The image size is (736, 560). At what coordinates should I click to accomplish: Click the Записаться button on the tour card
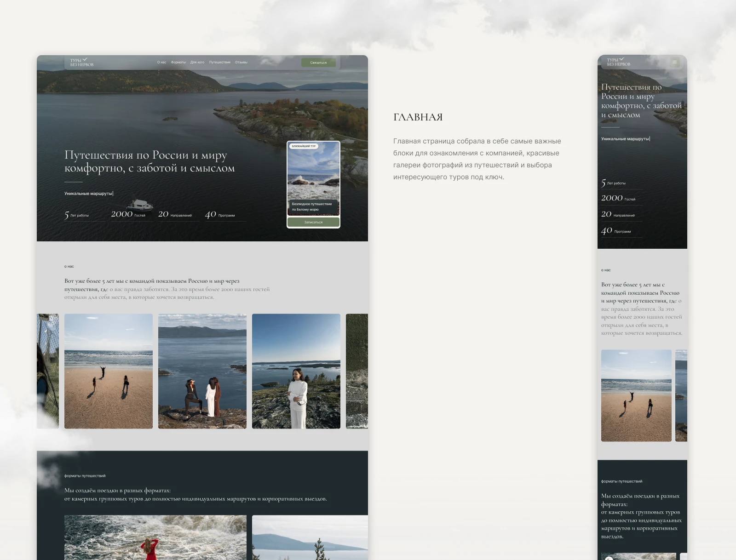point(313,222)
